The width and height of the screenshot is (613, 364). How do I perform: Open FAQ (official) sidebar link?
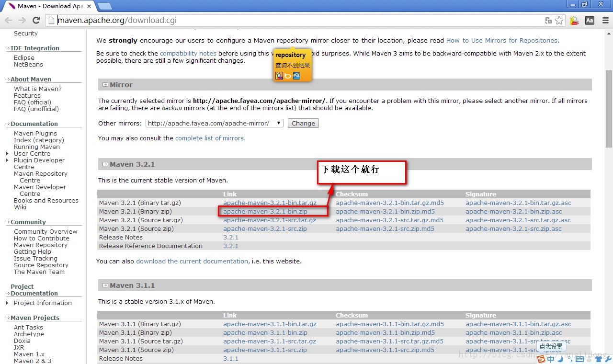click(x=33, y=102)
